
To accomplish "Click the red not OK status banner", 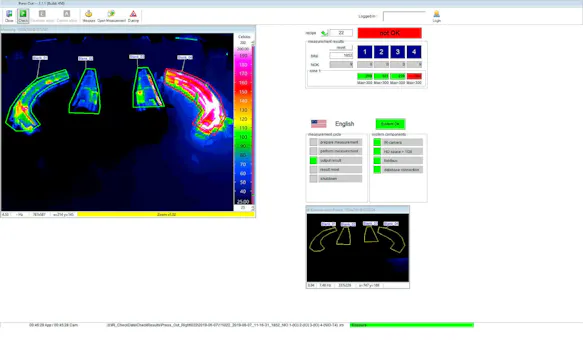I will (x=390, y=33).
